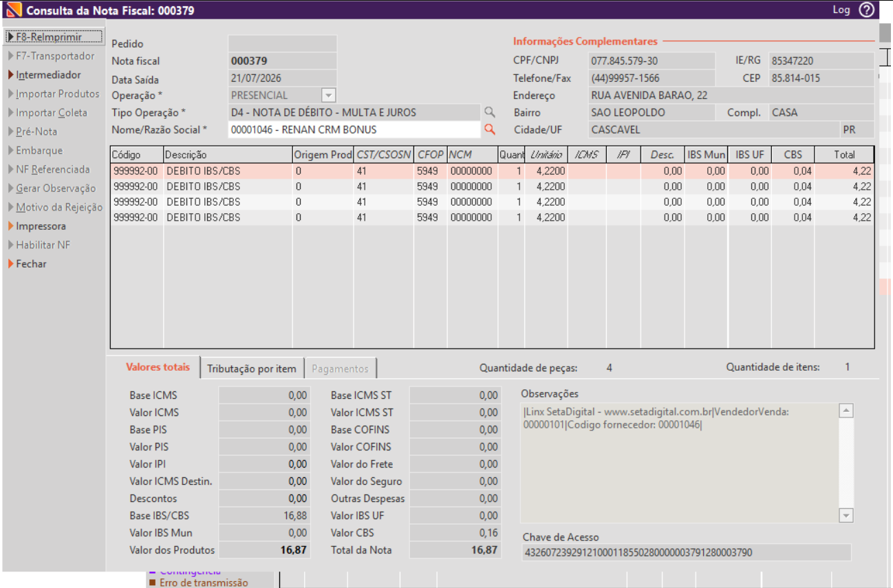This screenshot has height=588, width=893.
Task: Click the IBS UF column header
Action: 749,155
